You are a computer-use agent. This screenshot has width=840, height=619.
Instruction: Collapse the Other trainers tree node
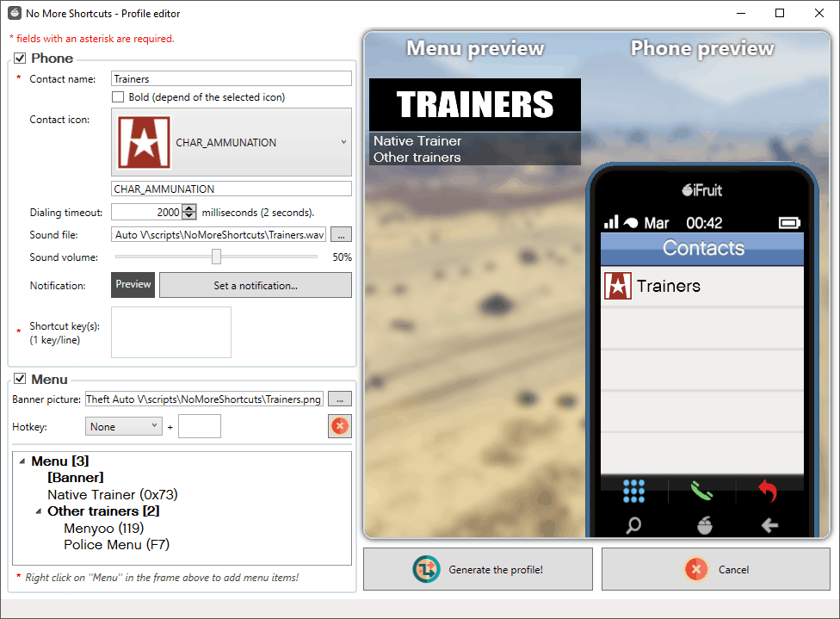pos(39,511)
